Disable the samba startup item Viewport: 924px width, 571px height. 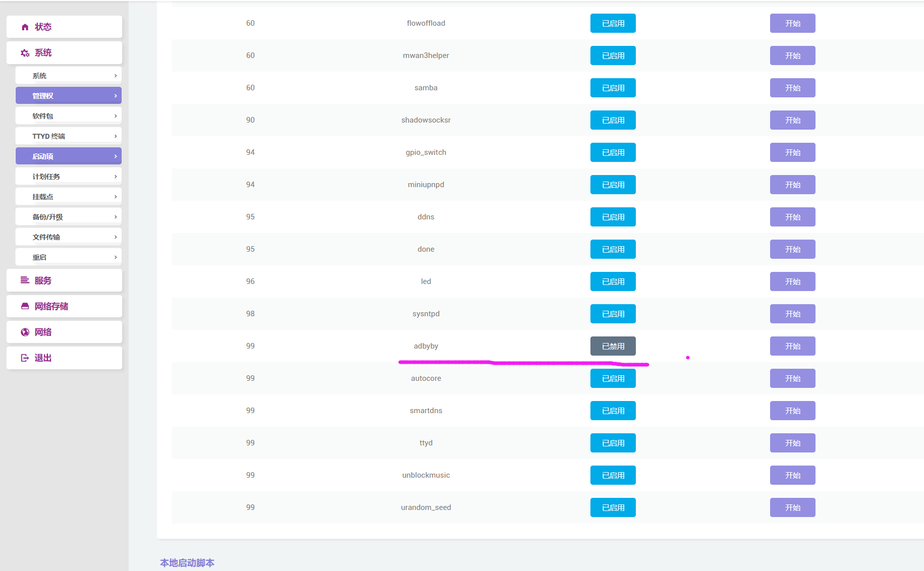click(x=613, y=88)
